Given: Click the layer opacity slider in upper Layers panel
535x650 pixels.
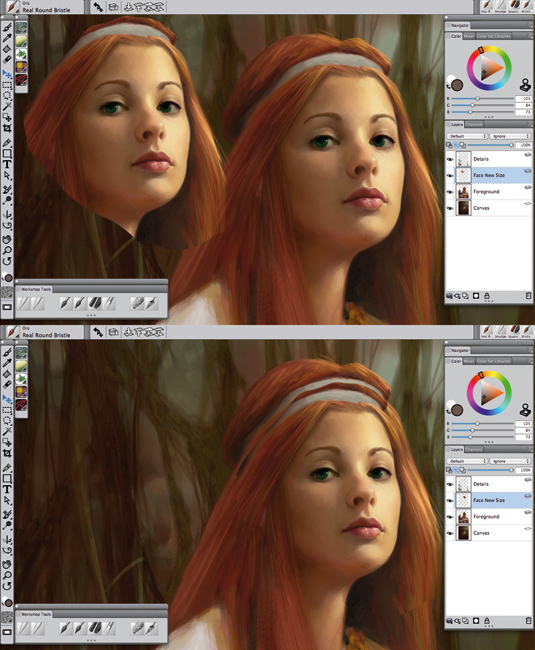Looking at the screenshot, I should pos(491,145).
